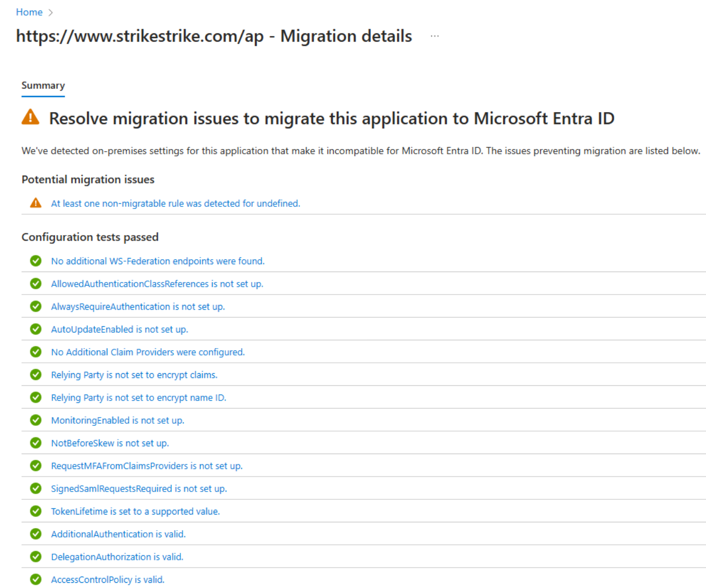This screenshot has width=706, height=588.
Task: Open the AutoUpdateEnabled test result
Action: pos(119,329)
